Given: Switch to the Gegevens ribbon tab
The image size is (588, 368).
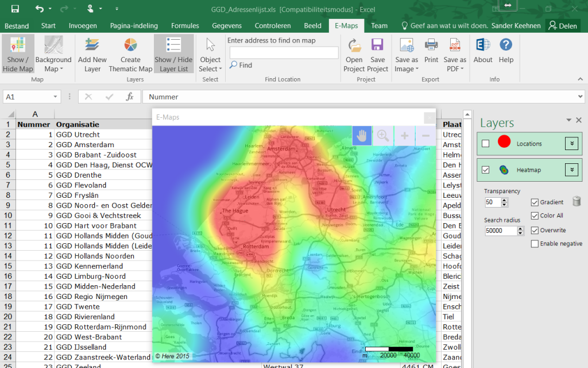Looking at the screenshot, I should (x=226, y=25).
